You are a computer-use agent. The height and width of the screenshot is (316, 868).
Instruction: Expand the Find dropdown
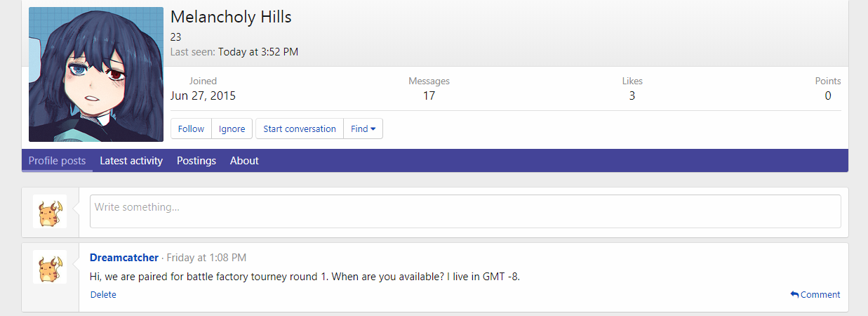[363, 129]
